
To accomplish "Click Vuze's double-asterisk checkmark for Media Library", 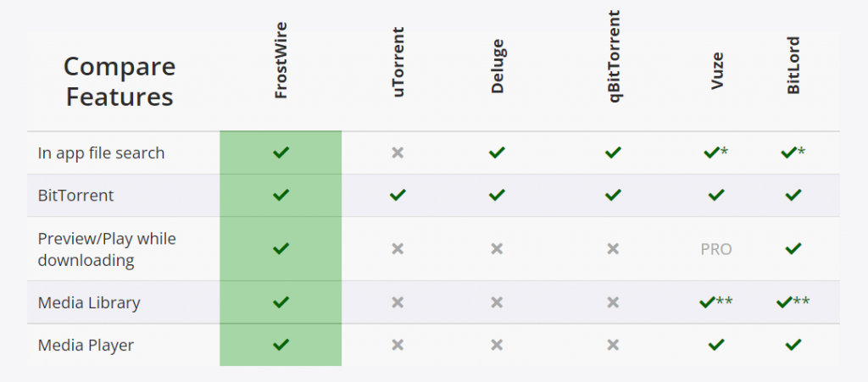I will click(x=715, y=302).
